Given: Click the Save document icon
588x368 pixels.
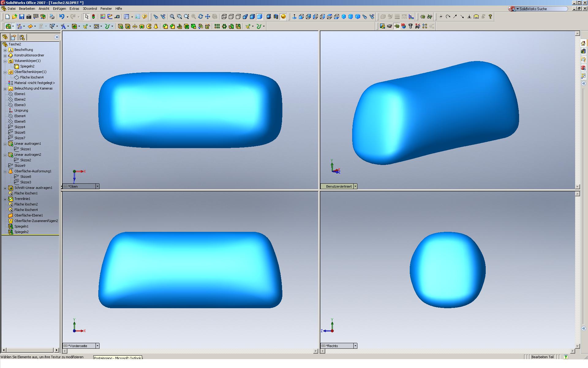Looking at the screenshot, I should 21,17.
